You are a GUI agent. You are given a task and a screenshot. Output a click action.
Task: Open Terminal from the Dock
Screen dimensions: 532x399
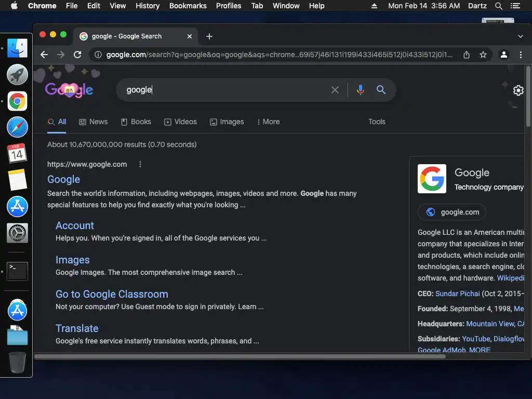point(17,271)
